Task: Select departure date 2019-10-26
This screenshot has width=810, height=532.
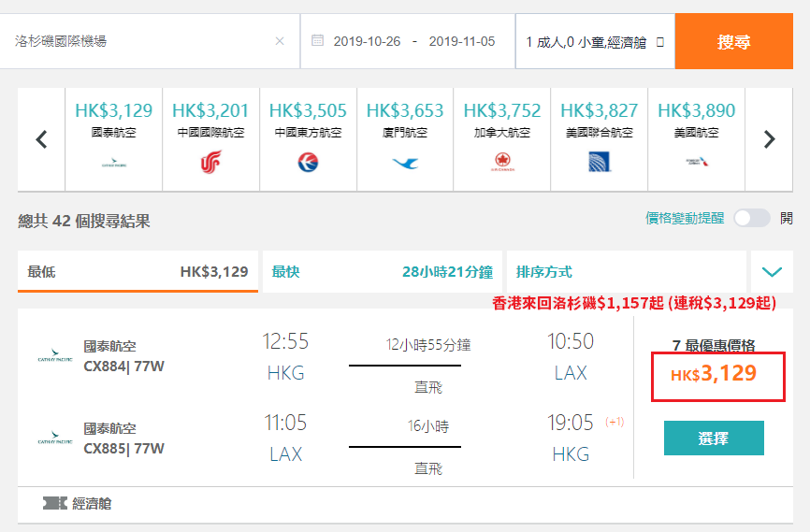Action: [367, 41]
